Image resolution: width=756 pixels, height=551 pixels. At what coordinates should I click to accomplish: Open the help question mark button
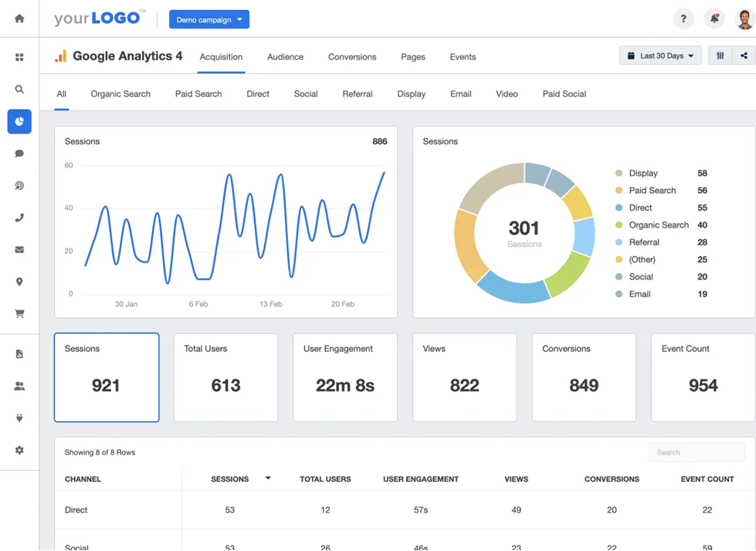point(683,18)
